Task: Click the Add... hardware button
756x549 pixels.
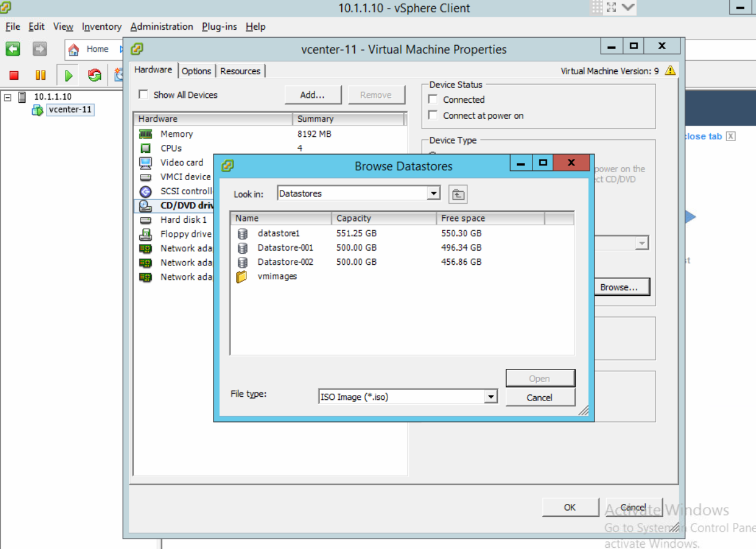Action: click(313, 95)
